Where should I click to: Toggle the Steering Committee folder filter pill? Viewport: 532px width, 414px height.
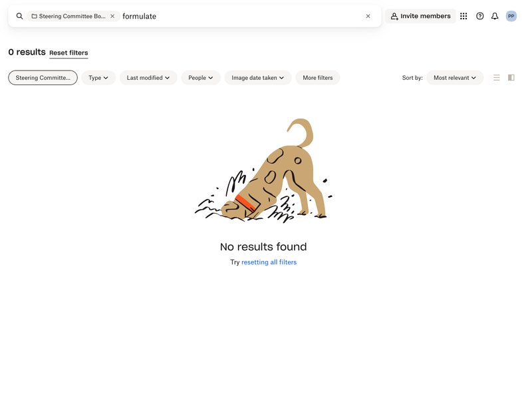coord(43,78)
